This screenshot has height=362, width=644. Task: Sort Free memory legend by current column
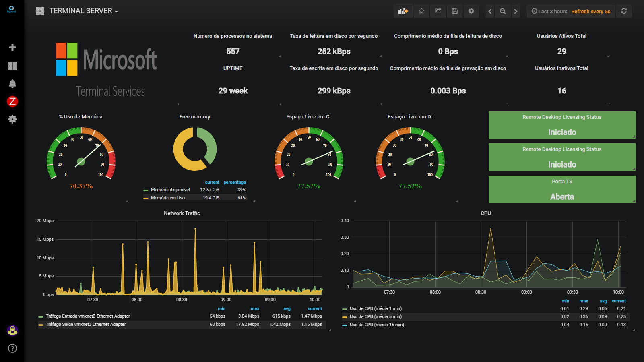pos(212,182)
